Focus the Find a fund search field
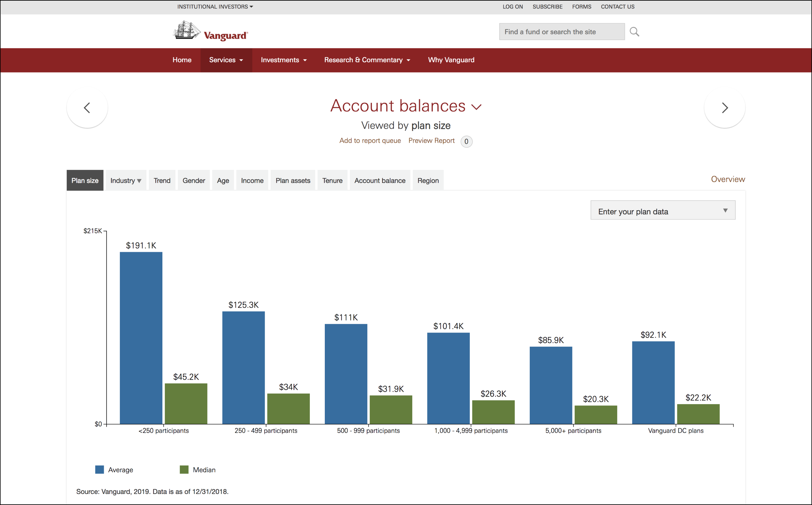The image size is (812, 505). [x=562, y=32]
